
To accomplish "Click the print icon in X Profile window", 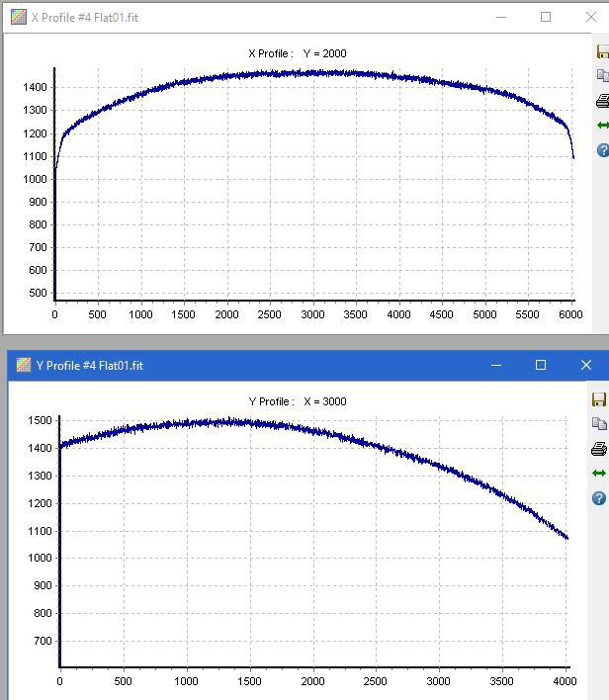I will 603,101.
